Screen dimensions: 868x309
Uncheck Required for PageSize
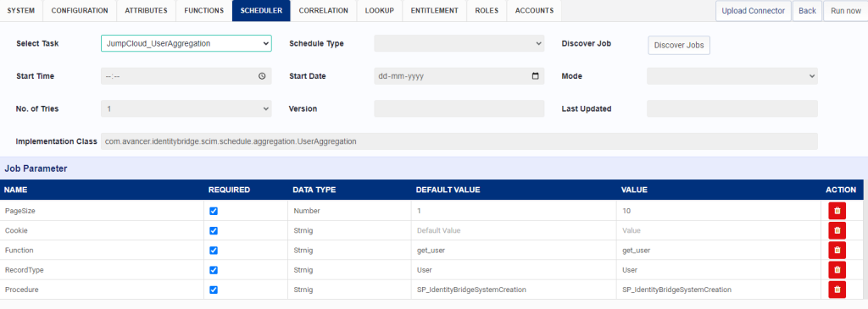[214, 211]
